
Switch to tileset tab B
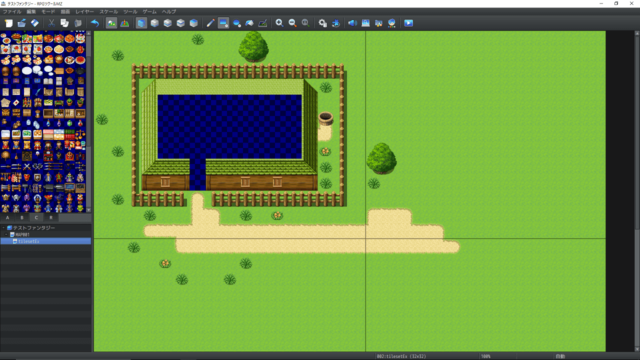tap(22, 218)
